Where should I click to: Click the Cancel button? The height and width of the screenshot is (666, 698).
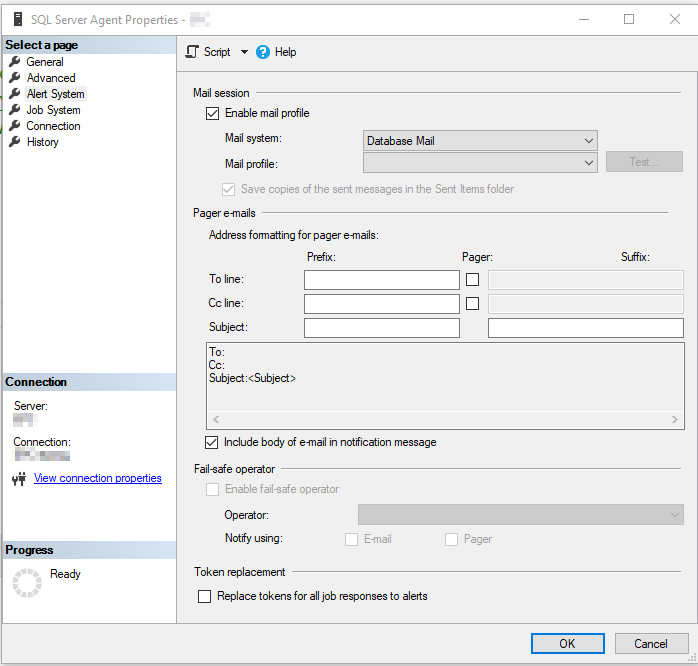point(651,644)
